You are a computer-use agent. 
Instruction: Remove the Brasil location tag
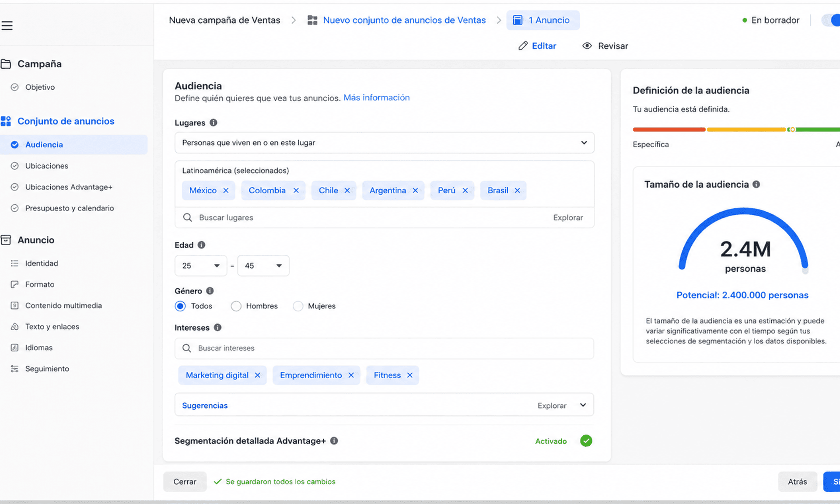pos(518,191)
